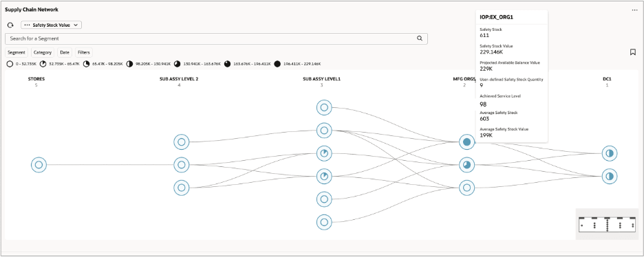Click the magnifier search icon
This screenshot has height=257, width=644.
point(419,38)
